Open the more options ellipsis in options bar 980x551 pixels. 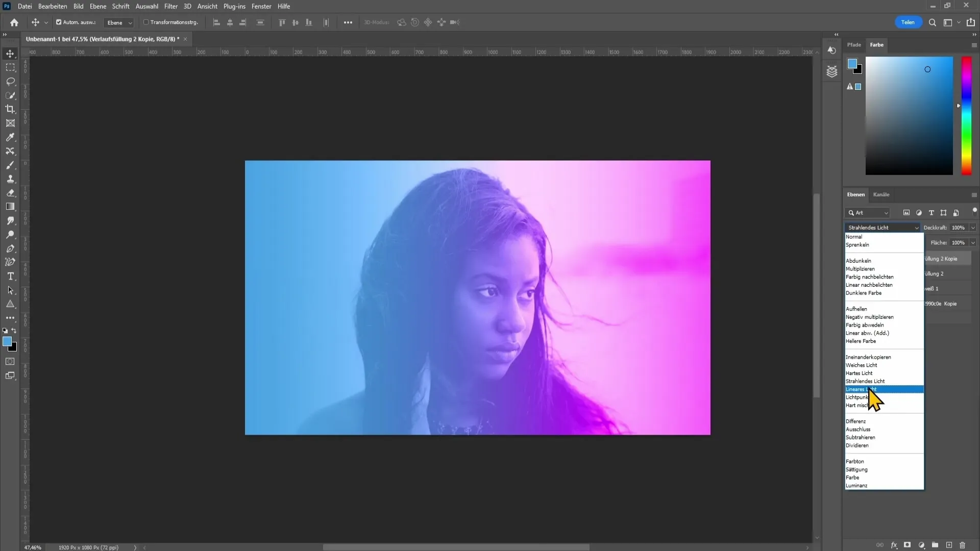coord(348,22)
